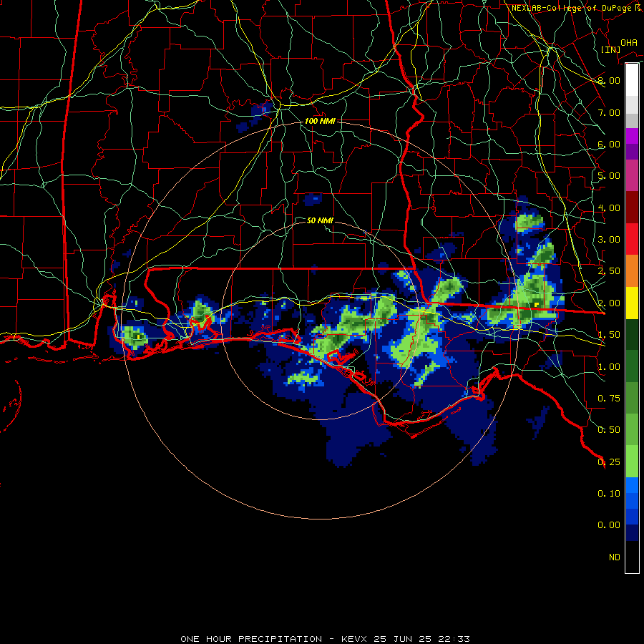This screenshot has width=644, height=644.
Task: Select the 5.00 legend value
Action: point(609,176)
